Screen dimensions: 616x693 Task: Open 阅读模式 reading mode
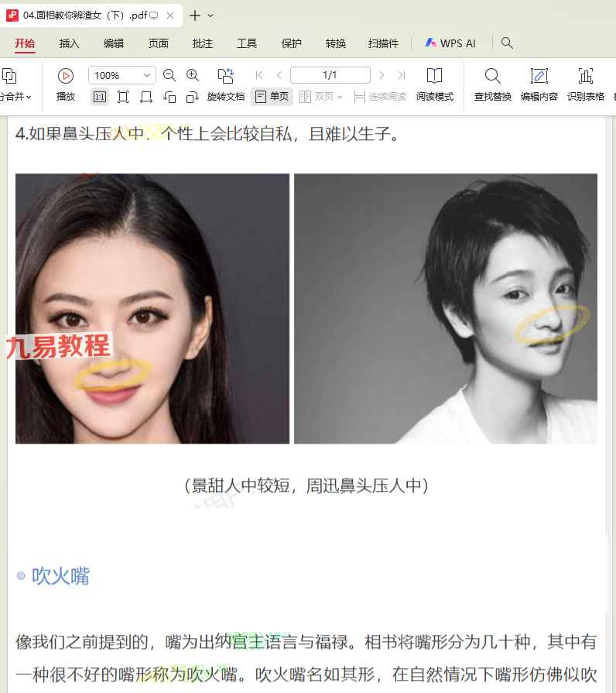pos(434,76)
